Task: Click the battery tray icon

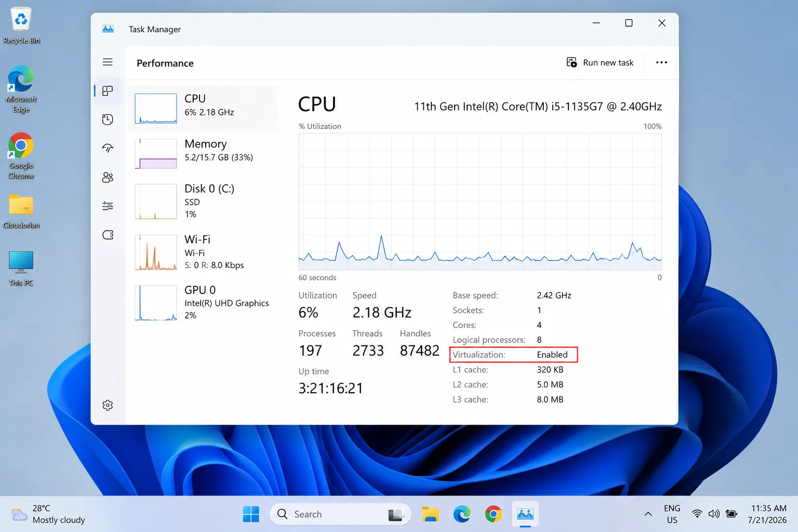Action: (731, 514)
